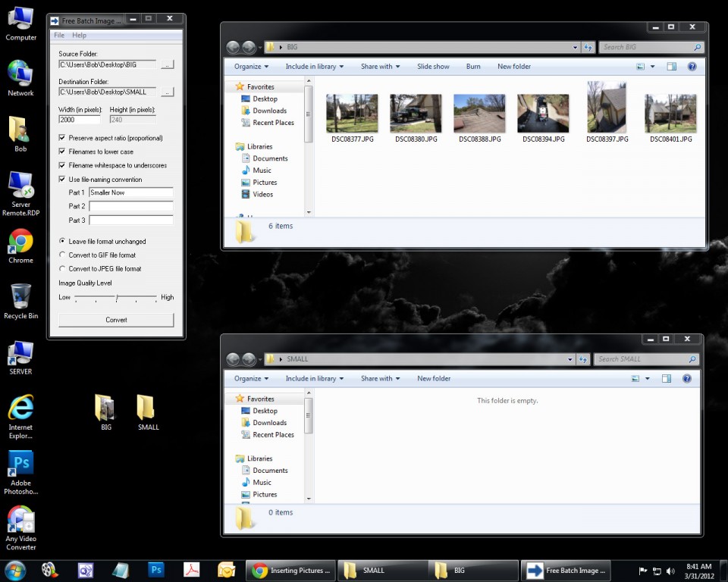Uncheck Preserve aspect ratio checkbox
728x582 pixels.
[x=62, y=138]
